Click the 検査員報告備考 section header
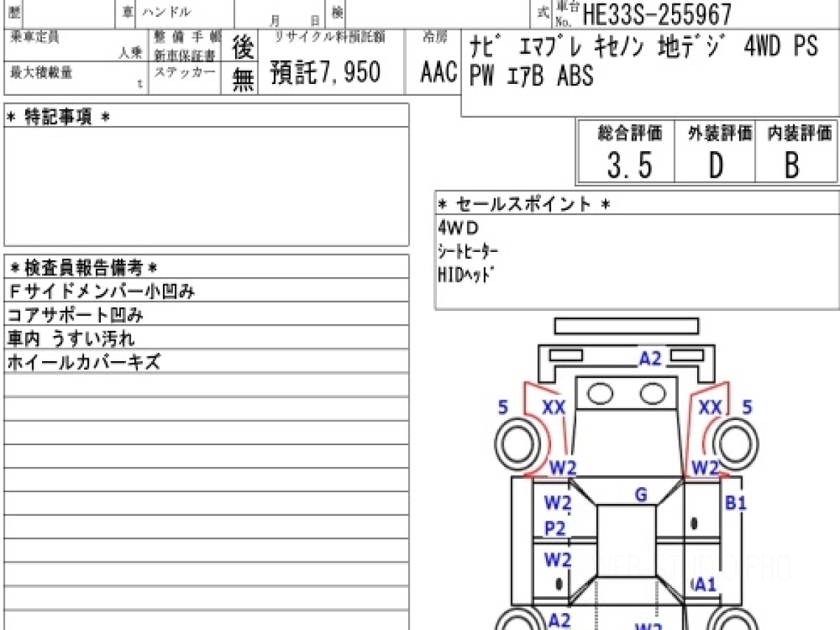This screenshot has height=630, width=840. 84,267
